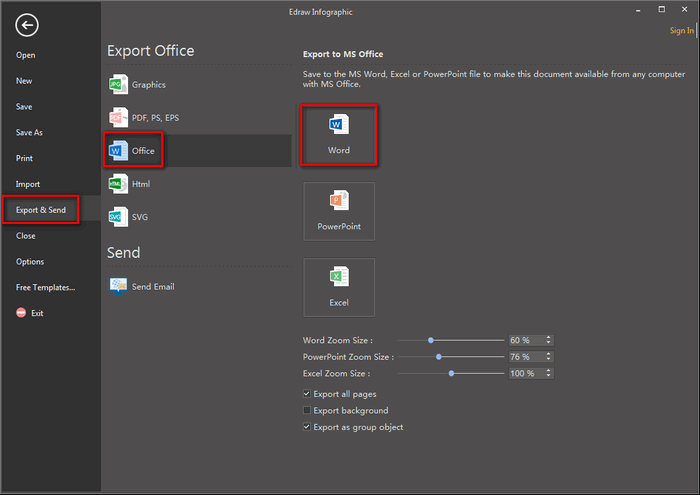Adjust Excel Zoom Size percentage spinner
700x495 pixels.
point(548,373)
